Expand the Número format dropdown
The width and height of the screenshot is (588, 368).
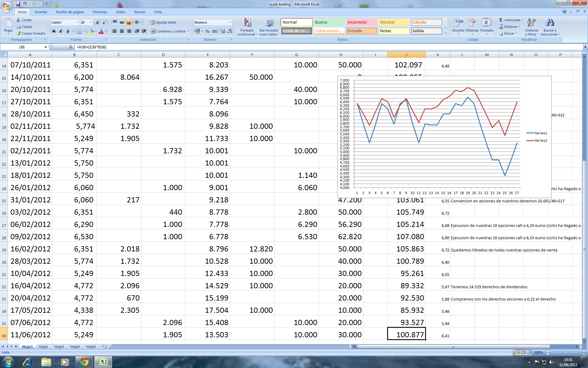click(230, 22)
